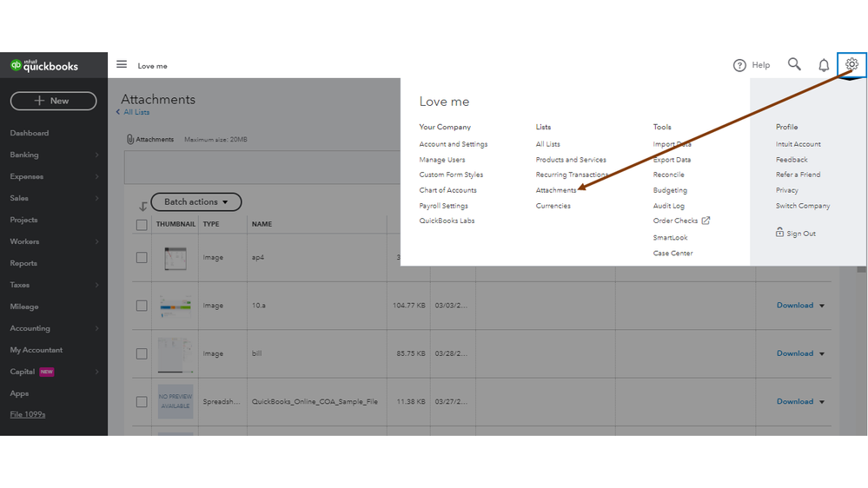Open Account and Settings
This screenshot has width=868, height=488.
click(454, 144)
